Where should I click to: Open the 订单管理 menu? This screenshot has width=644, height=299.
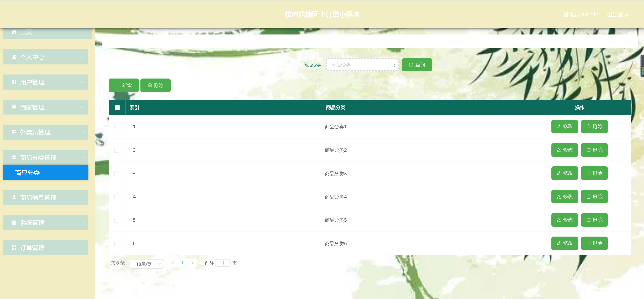coord(46,248)
